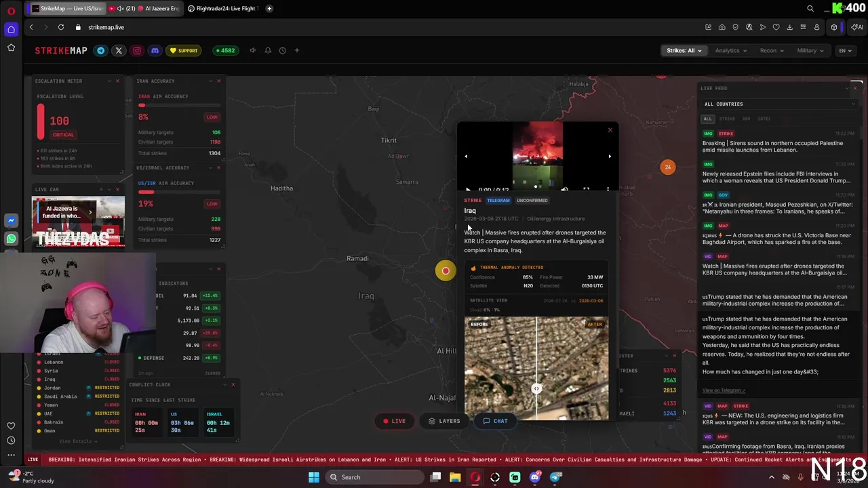Screen dimensions: 868x488
Task: Select the INTEL tab in Live Feed
Action: pos(764,119)
